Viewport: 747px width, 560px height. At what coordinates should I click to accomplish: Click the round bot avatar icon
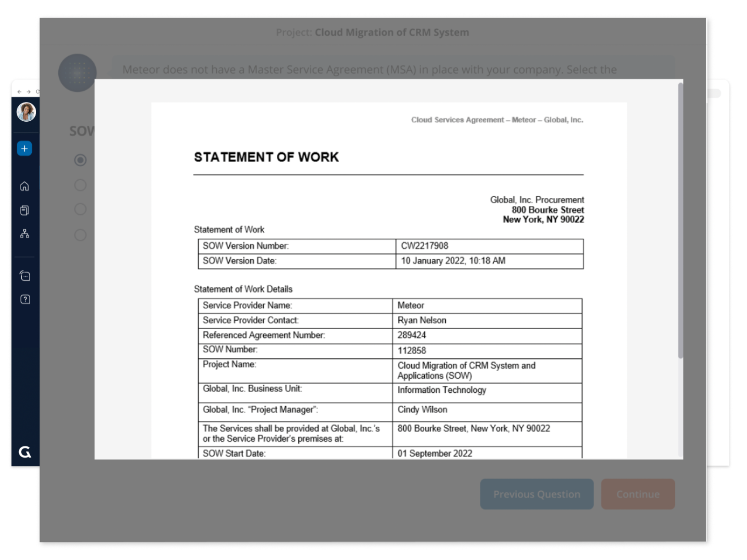coord(77,73)
